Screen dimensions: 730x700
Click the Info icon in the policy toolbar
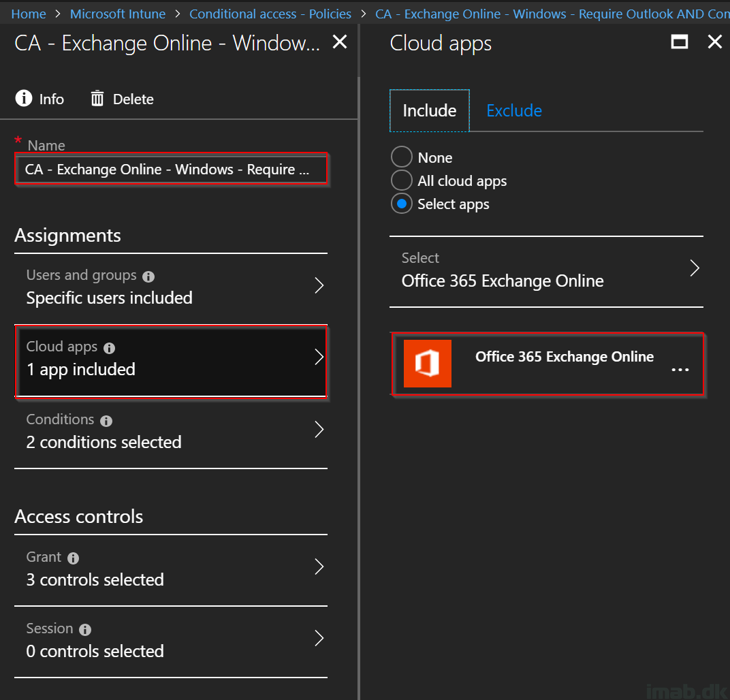click(x=24, y=98)
